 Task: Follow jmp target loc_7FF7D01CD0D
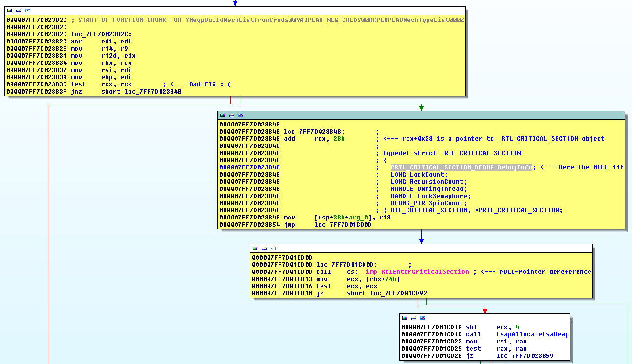pos(343,225)
